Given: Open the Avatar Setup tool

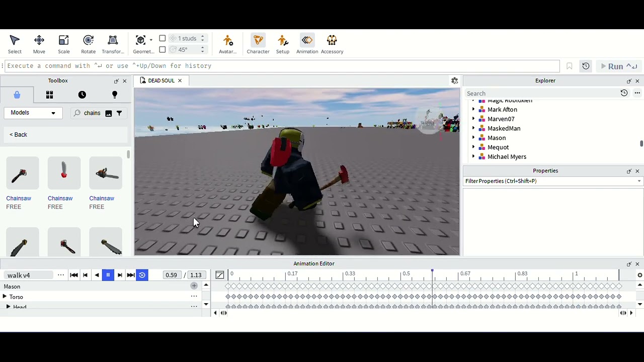Looking at the screenshot, I should coord(283,44).
